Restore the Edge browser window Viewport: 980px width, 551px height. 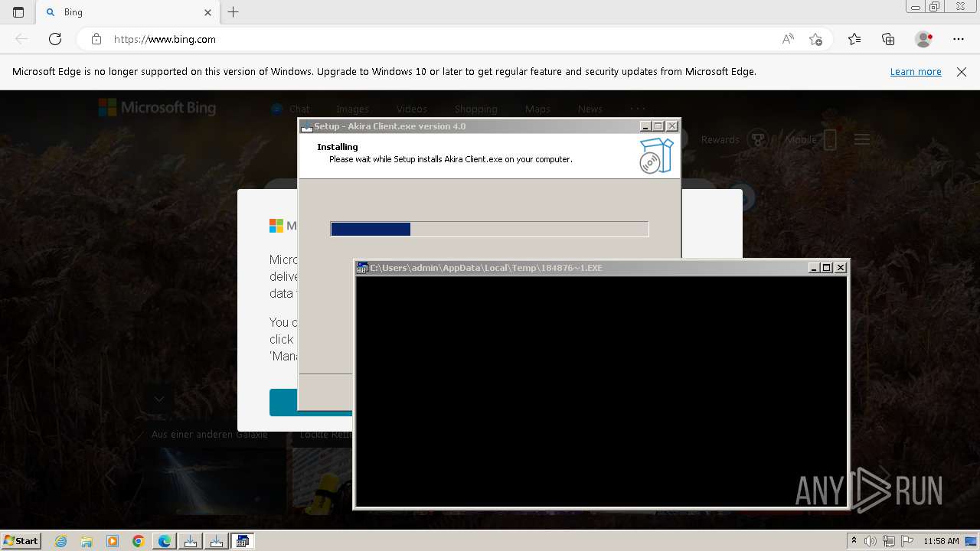click(935, 7)
